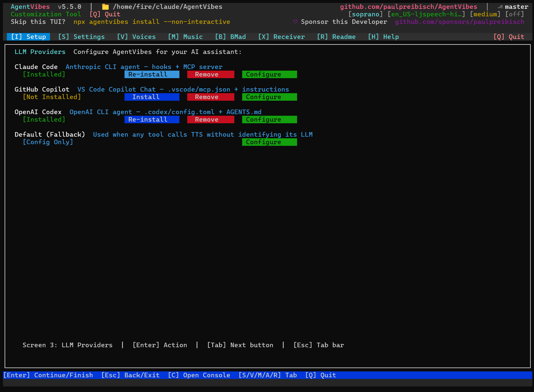Click the [Not Installed] status label
The height and width of the screenshot is (392, 534).
[x=52, y=97]
